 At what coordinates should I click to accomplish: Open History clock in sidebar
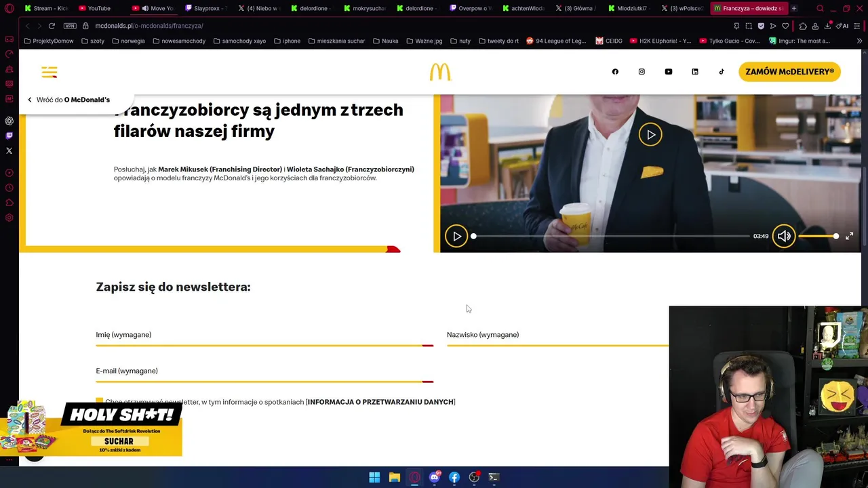pyautogui.click(x=9, y=188)
